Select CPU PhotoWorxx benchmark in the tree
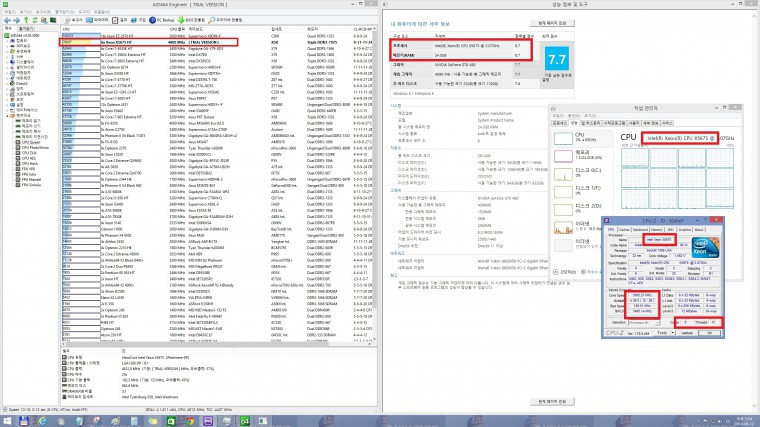 [x=32, y=147]
